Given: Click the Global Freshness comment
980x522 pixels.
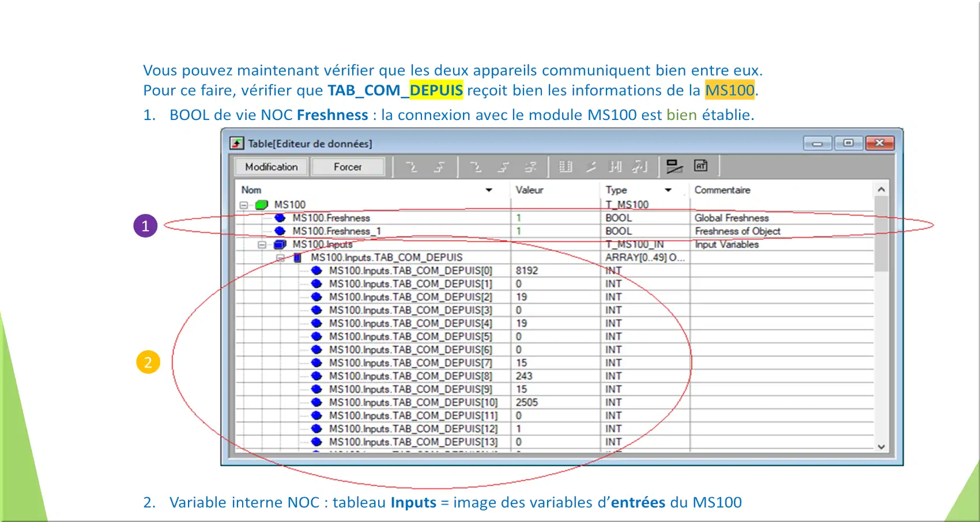Looking at the screenshot, I should click(x=732, y=218).
